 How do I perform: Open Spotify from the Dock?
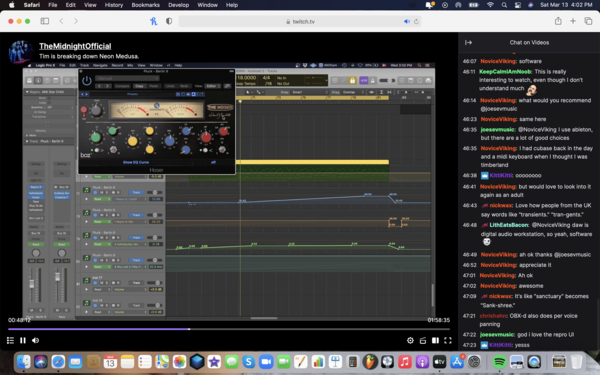click(499, 362)
